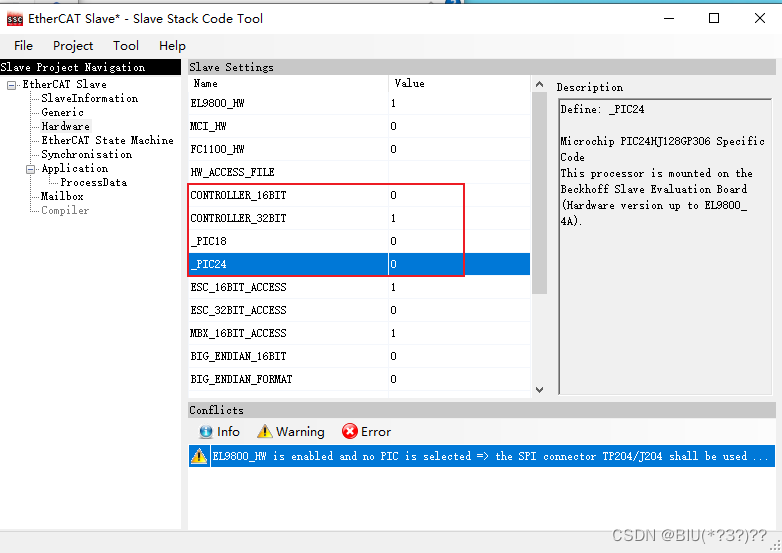Select the MBX_16BIT_ACCESS setting row
This screenshot has width=782, height=553.
(359, 333)
